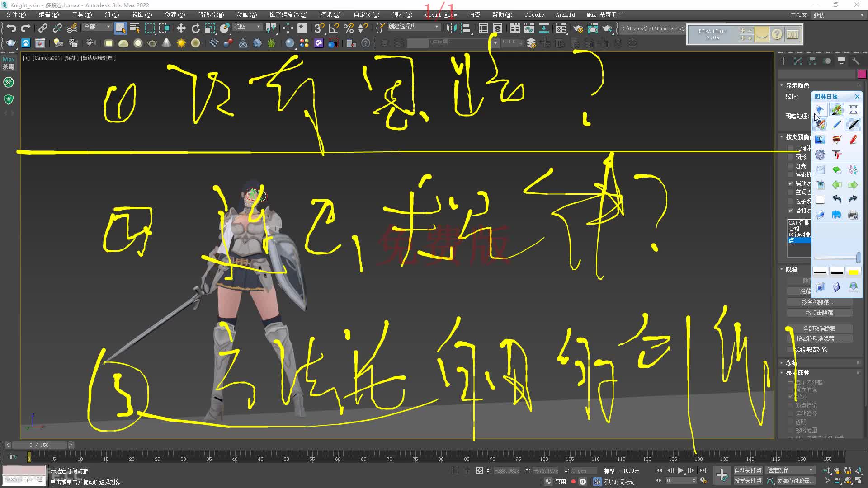868x488 pixels.
Task: Open the 全部 selection filter dropdown
Action: click(97, 27)
